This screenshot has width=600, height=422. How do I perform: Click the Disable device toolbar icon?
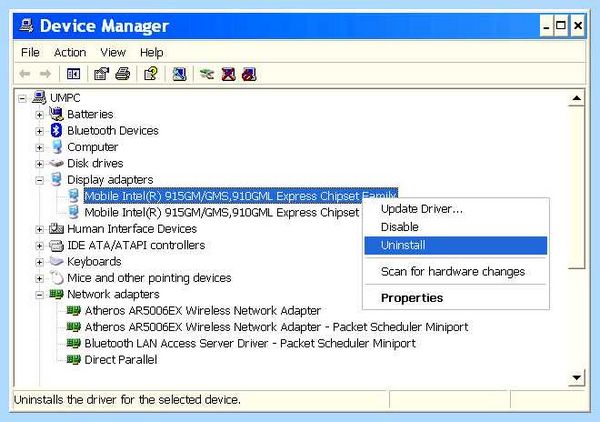pos(228,73)
